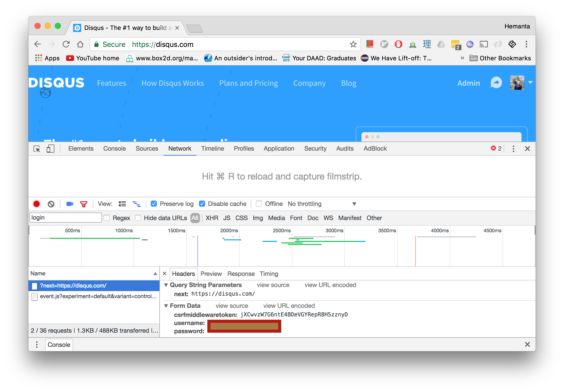Click the browser forward arrow

(52, 44)
